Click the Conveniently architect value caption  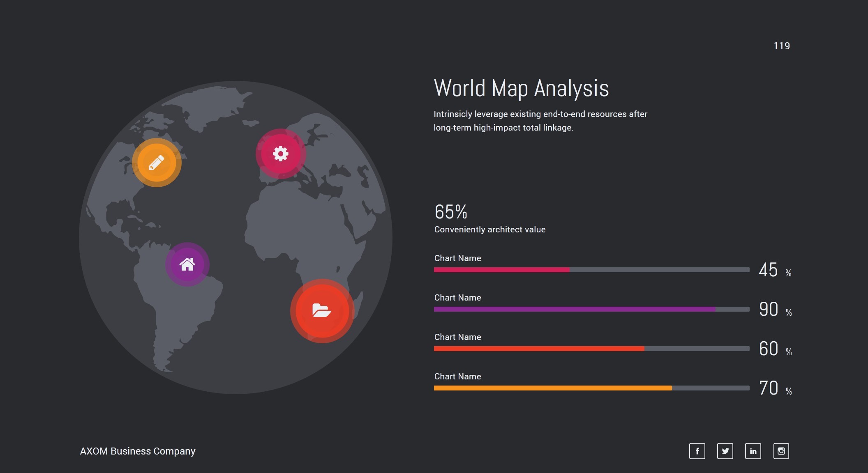point(490,230)
